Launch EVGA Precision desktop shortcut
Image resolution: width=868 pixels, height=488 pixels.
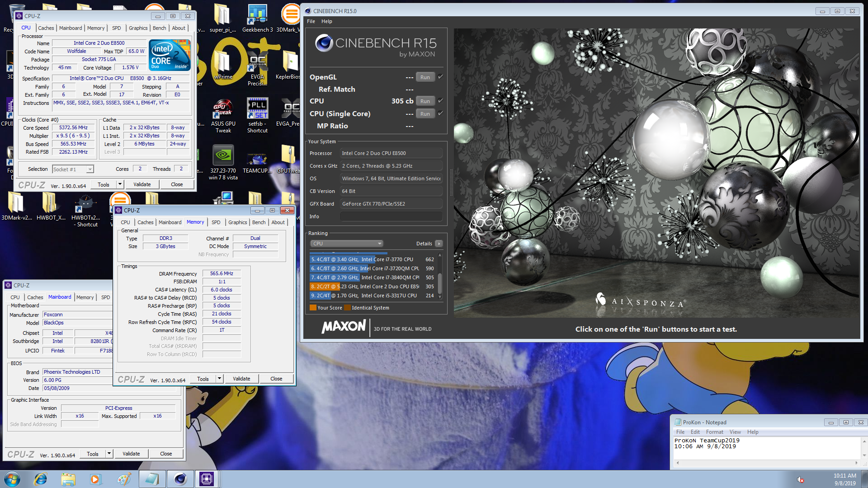(x=257, y=68)
